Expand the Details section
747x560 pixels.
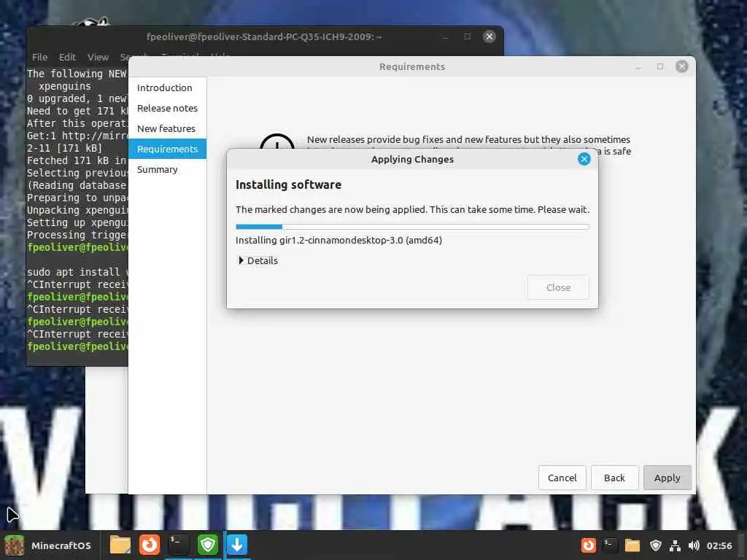pos(258,260)
